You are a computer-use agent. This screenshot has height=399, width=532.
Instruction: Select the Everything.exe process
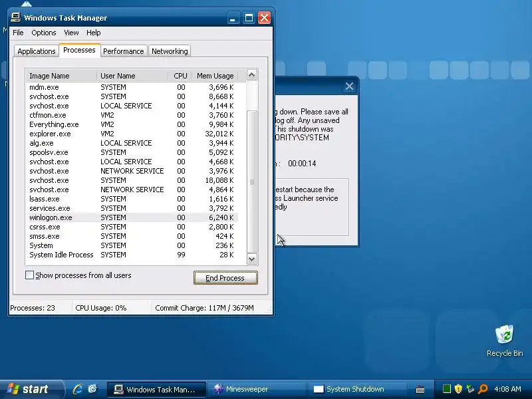(x=132, y=124)
